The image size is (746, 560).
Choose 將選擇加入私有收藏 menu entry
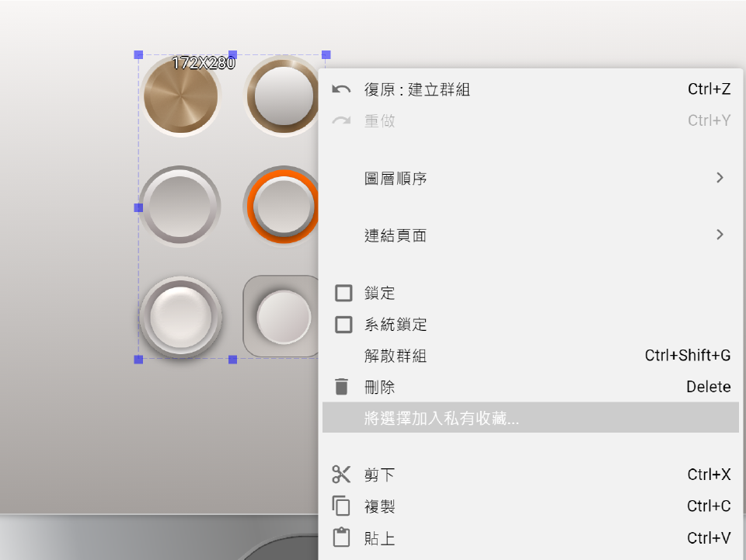(441, 419)
